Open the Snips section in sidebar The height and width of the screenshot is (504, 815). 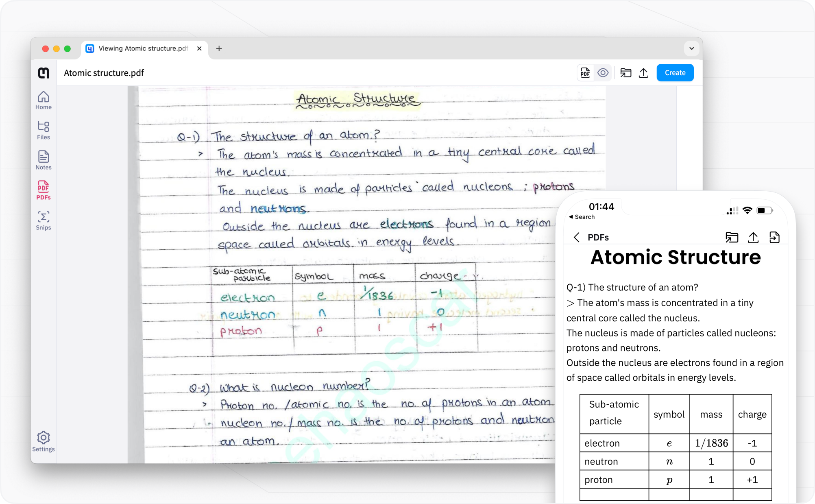(44, 220)
